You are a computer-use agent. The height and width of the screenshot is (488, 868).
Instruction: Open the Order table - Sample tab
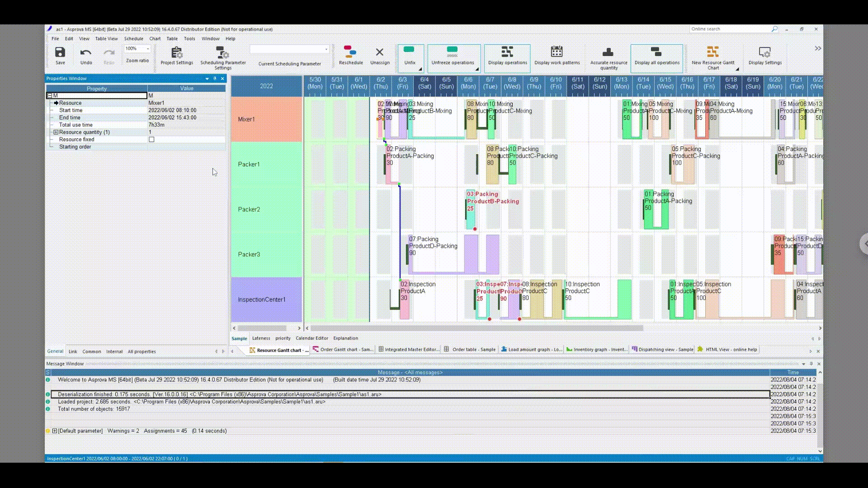click(470, 350)
